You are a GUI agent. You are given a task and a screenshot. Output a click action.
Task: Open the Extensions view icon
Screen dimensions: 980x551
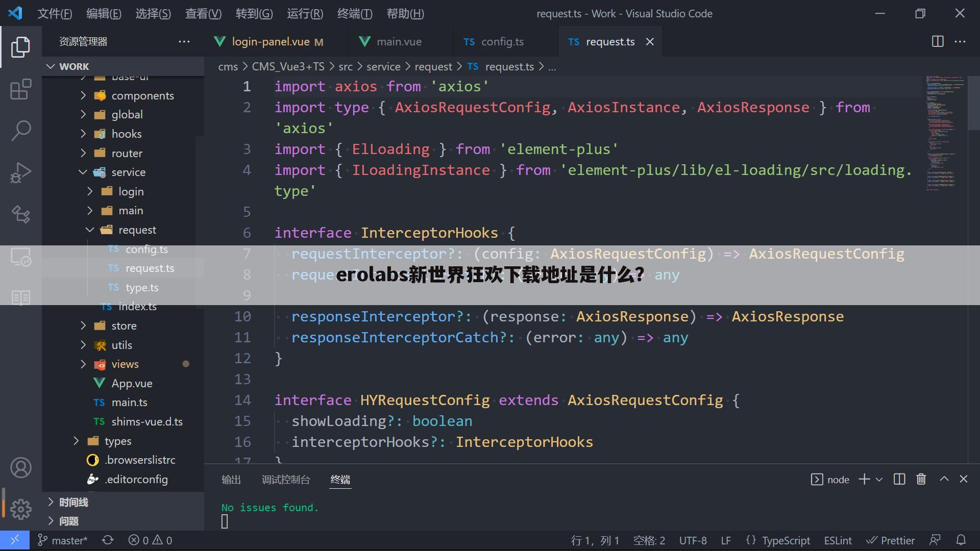tap(20, 89)
